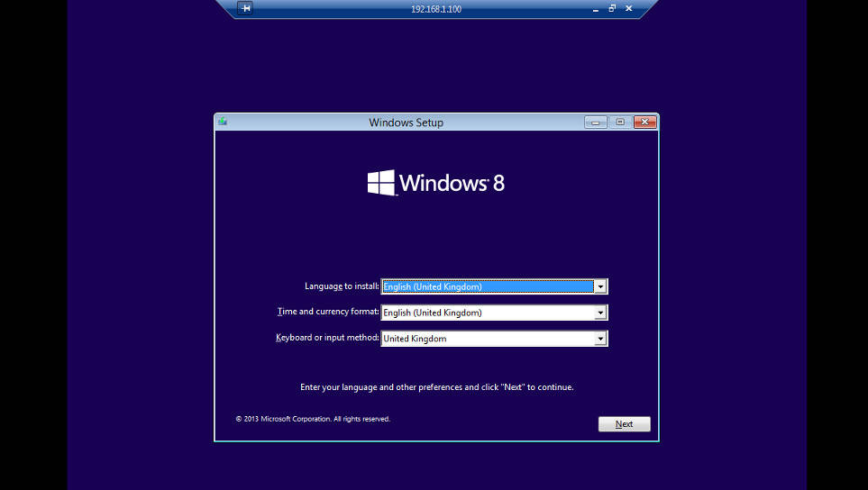The image size is (868, 490).
Task: Maximize the Windows Setup dialog
Action: [x=620, y=122]
